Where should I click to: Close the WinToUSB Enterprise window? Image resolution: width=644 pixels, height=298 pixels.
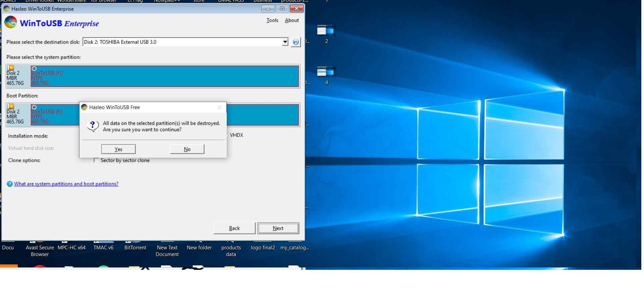click(x=297, y=9)
